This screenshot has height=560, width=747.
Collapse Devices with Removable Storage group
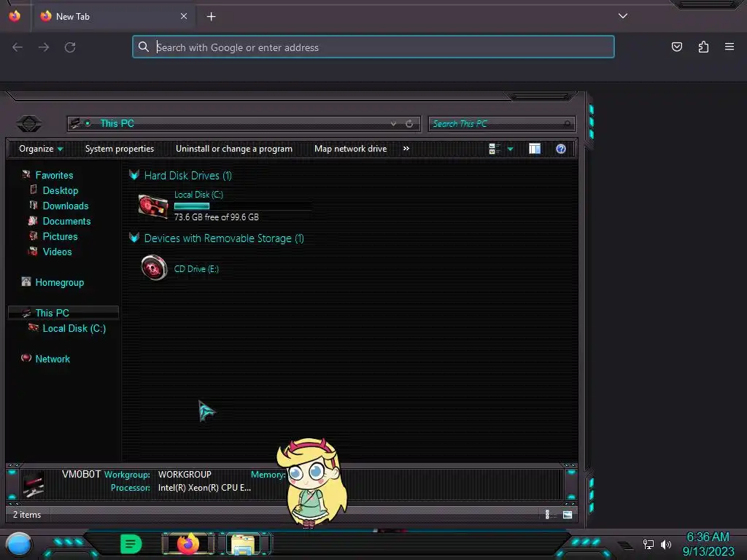(x=134, y=238)
